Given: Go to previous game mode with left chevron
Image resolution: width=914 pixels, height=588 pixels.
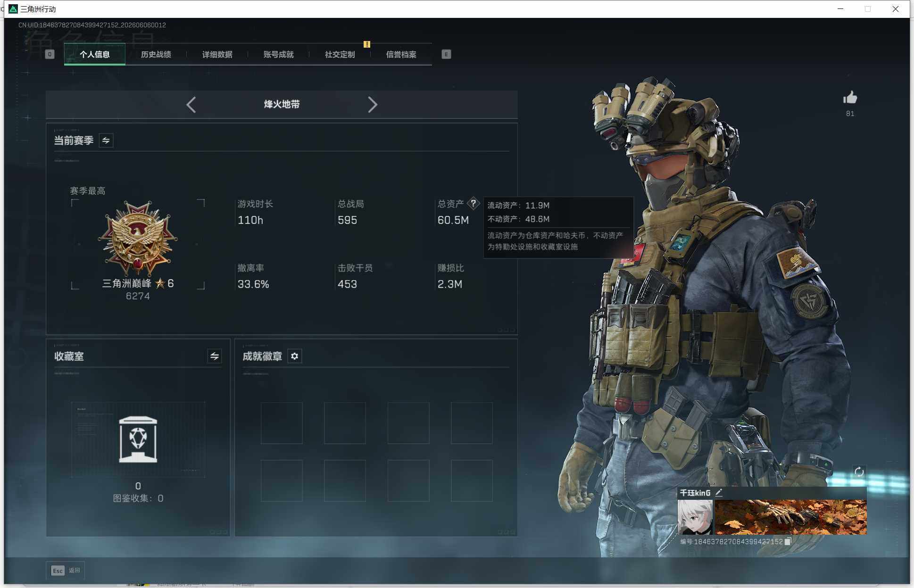Looking at the screenshot, I should coord(191,105).
